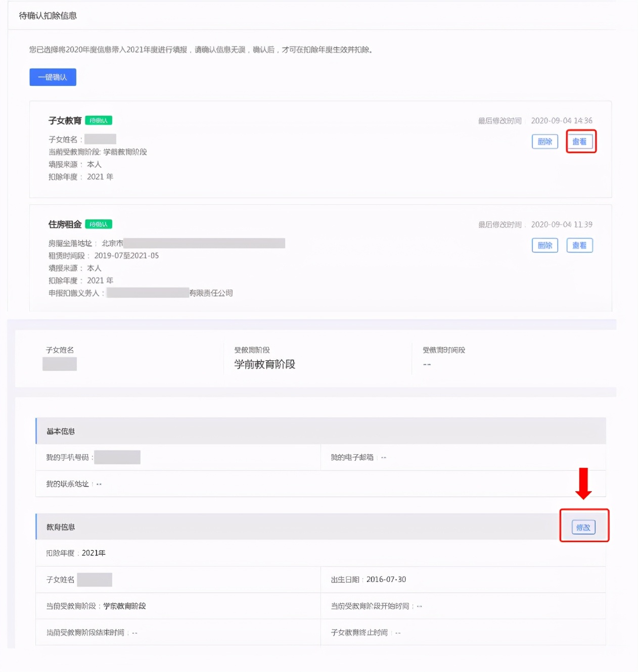Click the green 待确认 badge beside 子女教育

click(x=99, y=121)
